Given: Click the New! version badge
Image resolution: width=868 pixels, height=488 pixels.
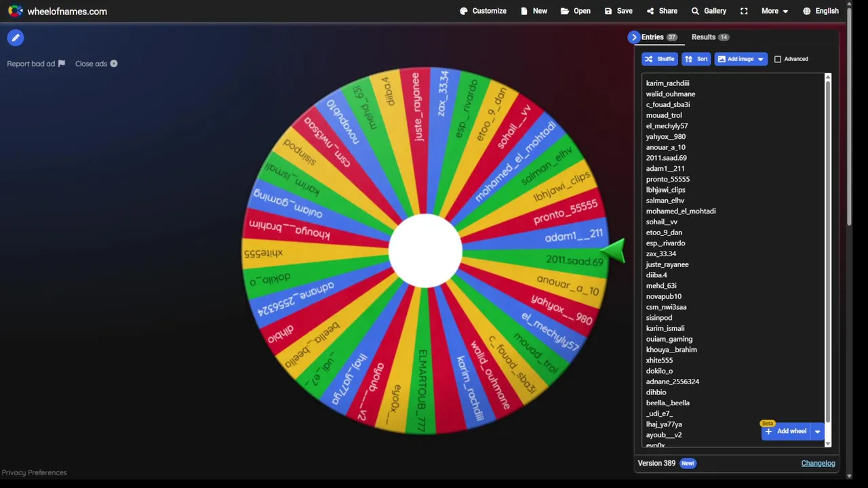Looking at the screenshot, I should (x=688, y=464).
